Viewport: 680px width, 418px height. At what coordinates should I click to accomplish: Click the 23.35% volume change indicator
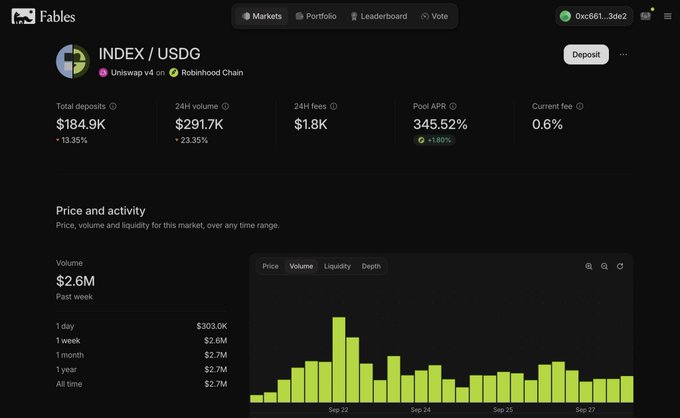click(x=191, y=140)
